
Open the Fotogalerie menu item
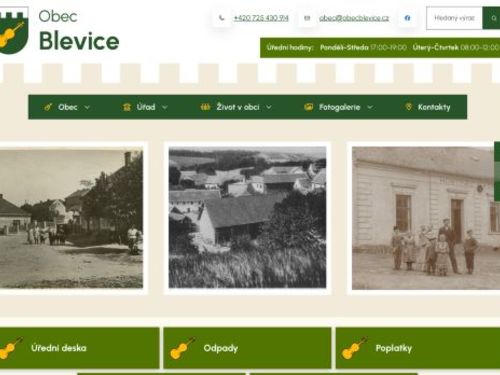340,107
